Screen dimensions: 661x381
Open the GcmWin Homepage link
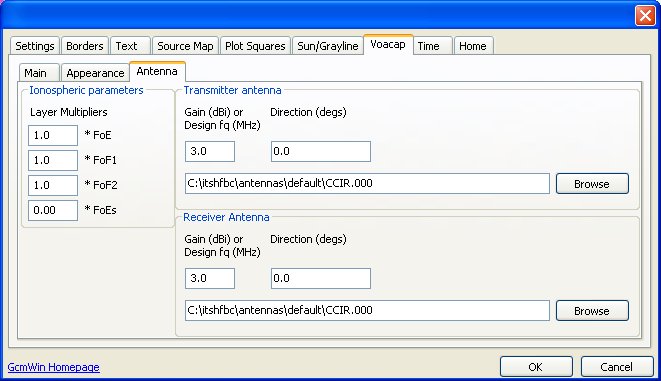[x=54, y=367]
